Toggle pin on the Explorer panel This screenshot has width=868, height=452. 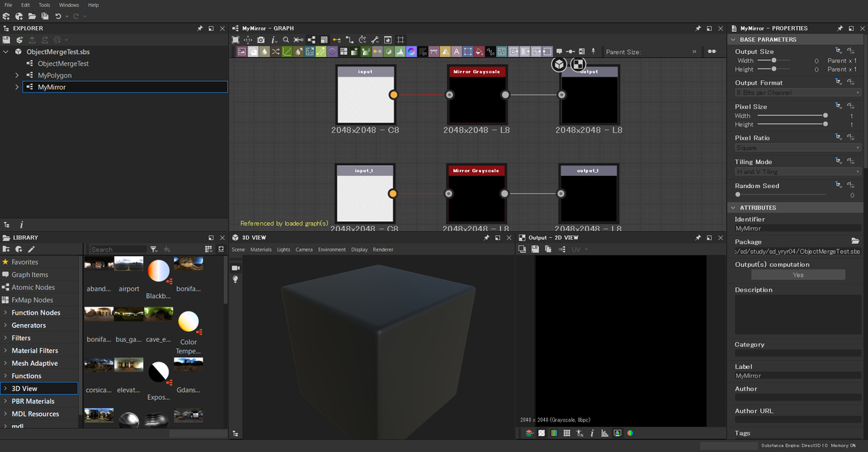pos(200,28)
